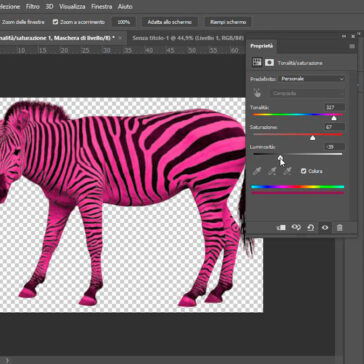Screen dimensions: 364x364
Task: Click the layer mask icon in Proprietà
Action: pyautogui.click(x=269, y=62)
